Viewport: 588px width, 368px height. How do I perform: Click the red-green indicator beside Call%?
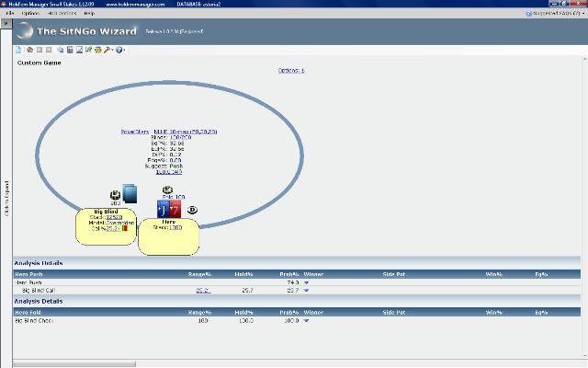(x=125, y=228)
